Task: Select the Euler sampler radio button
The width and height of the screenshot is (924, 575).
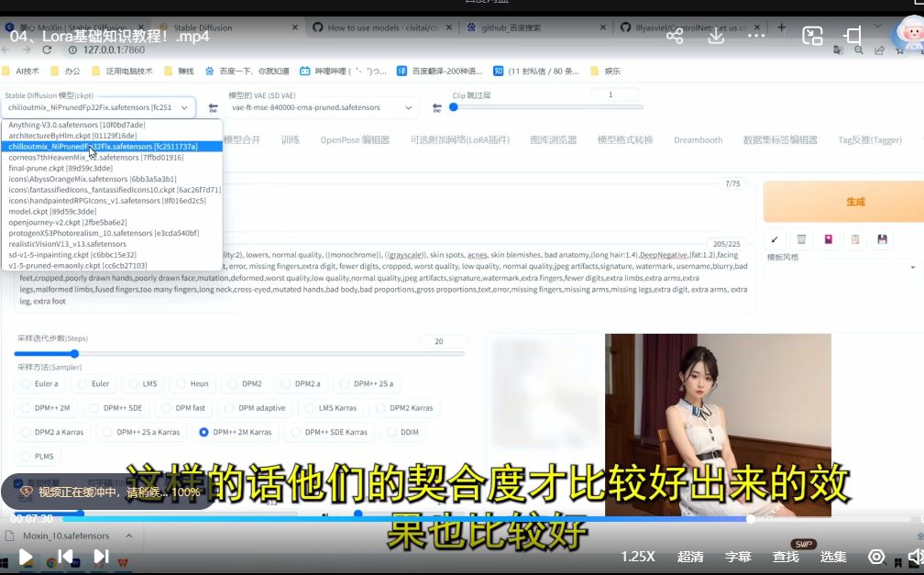Action: (93, 384)
